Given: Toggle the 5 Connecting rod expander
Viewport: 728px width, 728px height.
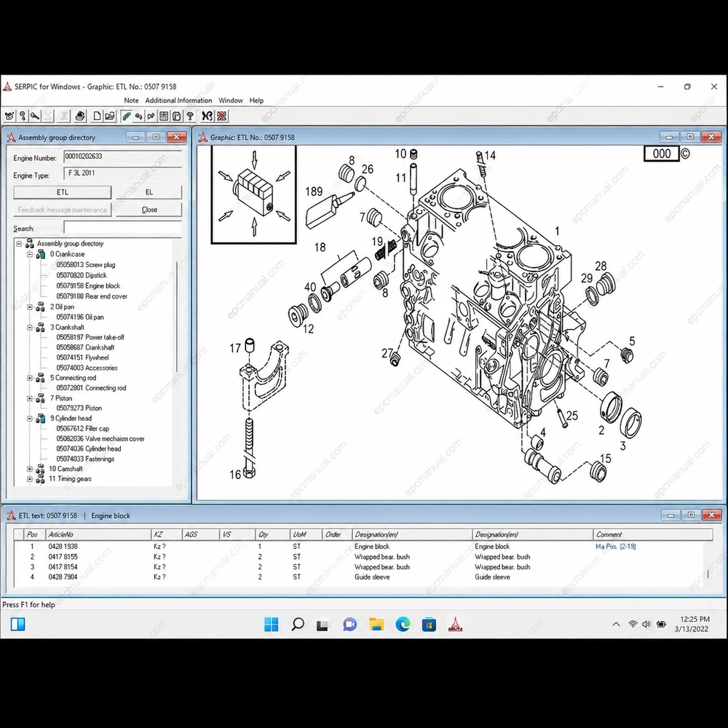Looking at the screenshot, I should (30, 378).
